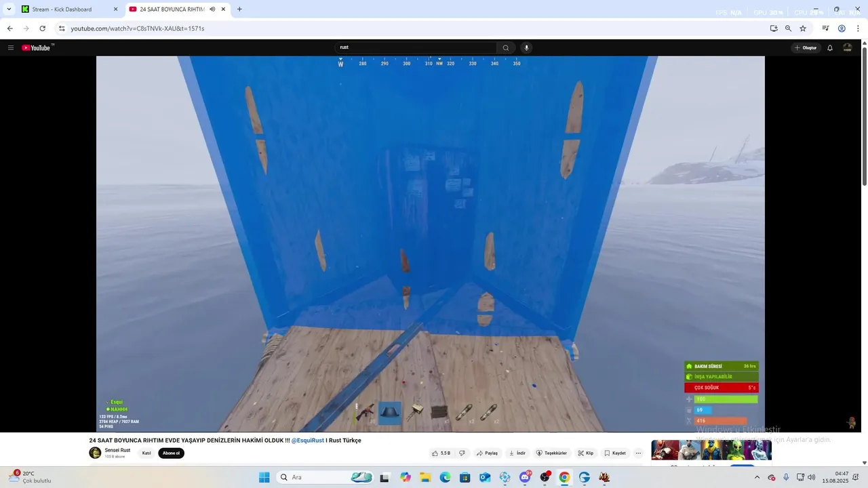868x488 pixels.
Task: Open the YouTube hamburger guide menu
Action: point(11,47)
